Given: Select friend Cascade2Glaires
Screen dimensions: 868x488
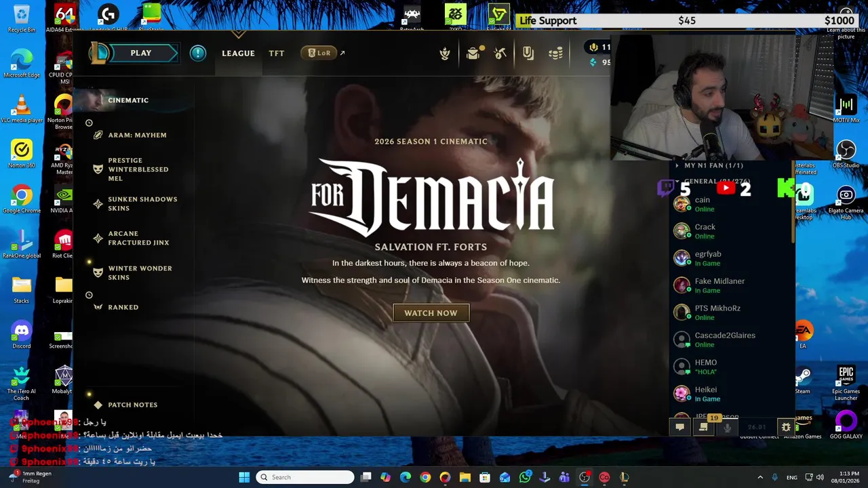Looking at the screenshot, I should [731, 340].
